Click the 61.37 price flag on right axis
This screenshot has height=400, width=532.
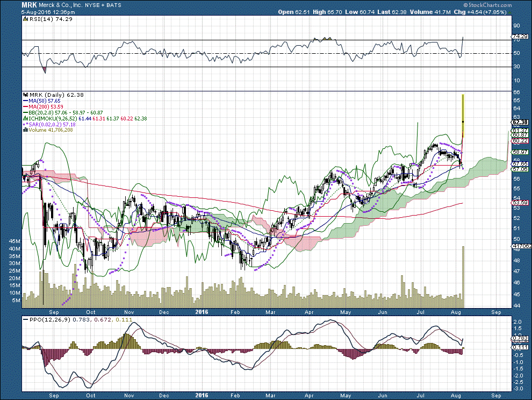(x=520, y=131)
